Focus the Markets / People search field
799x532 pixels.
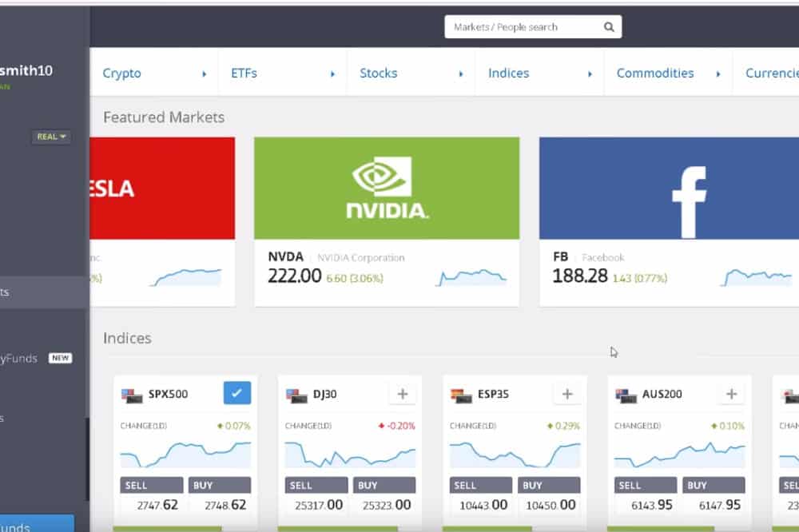tap(532, 27)
